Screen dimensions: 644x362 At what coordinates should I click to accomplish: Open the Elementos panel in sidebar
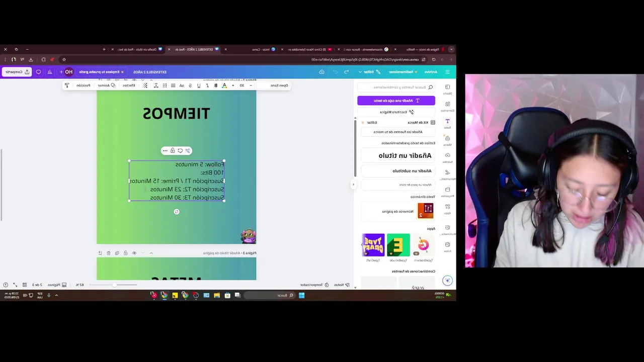pyautogui.click(x=447, y=106)
